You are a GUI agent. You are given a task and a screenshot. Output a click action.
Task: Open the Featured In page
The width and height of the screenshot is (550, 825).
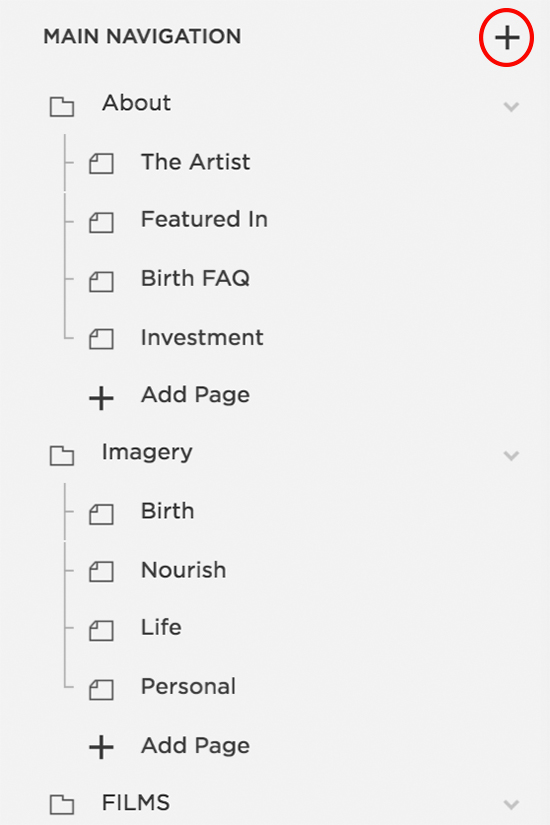click(x=204, y=219)
